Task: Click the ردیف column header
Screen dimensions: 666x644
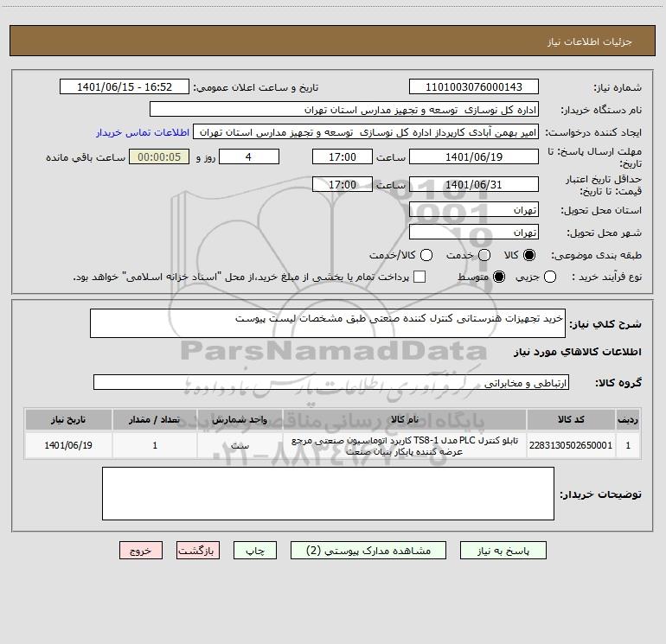Action: click(628, 420)
